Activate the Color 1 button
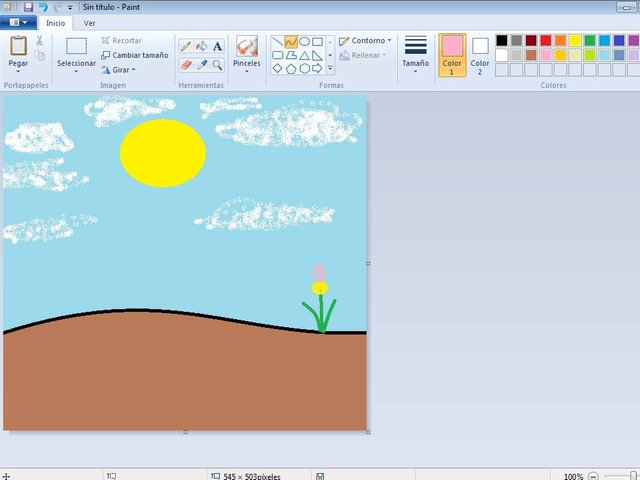This screenshot has width=640, height=480. click(452, 55)
